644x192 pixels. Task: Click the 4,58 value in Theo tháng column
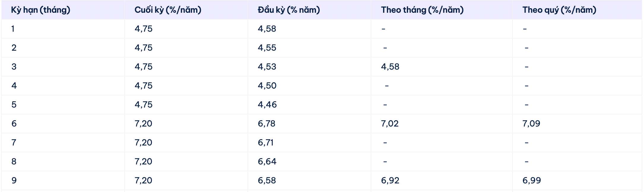click(390, 67)
